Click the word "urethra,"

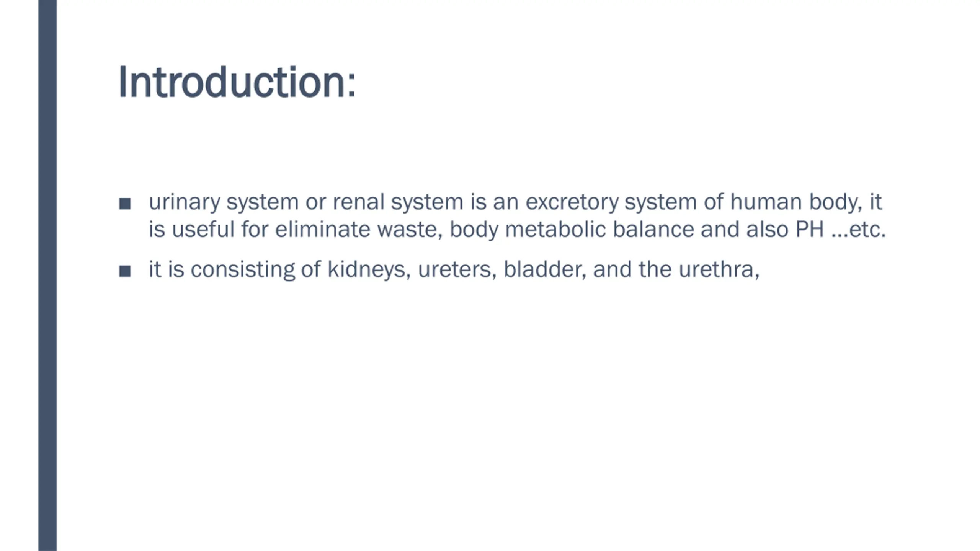click(x=719, y=270)
